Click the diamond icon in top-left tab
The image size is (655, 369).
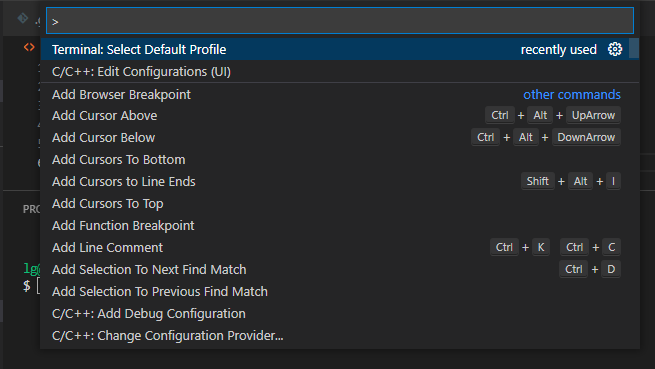[23, 18]
